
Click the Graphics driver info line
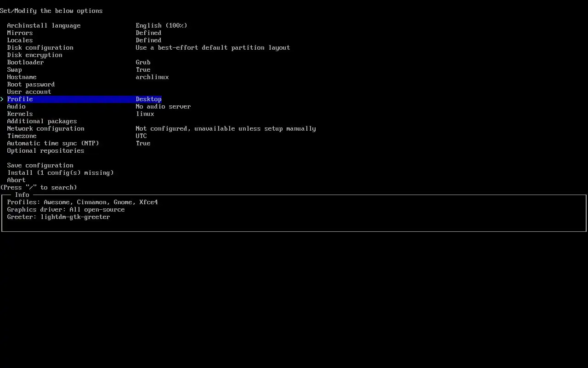click(66, 209)
